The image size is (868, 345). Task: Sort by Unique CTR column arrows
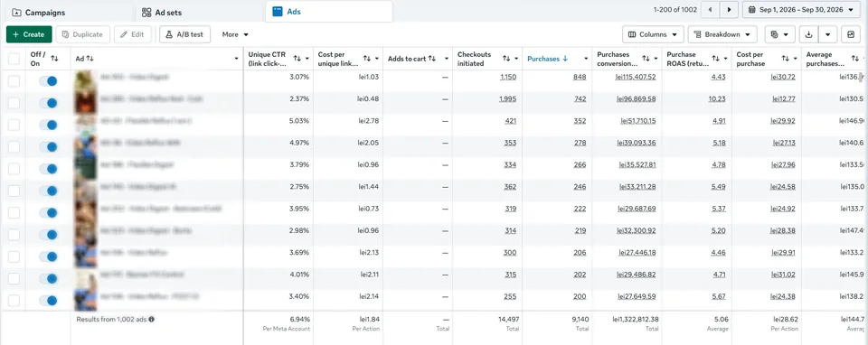[x=297, y=59]
